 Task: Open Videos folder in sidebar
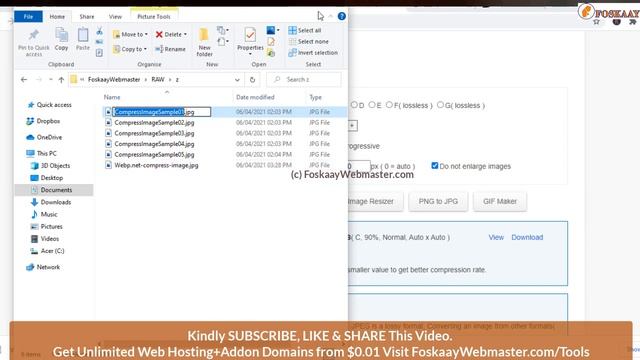point(45,239)
